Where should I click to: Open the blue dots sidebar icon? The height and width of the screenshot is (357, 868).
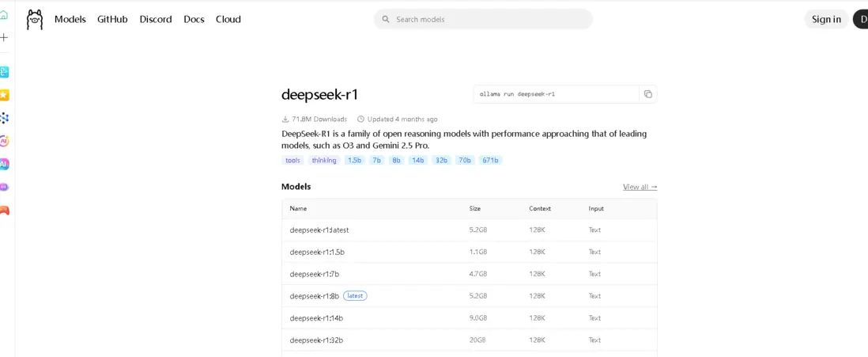(4, 118)
